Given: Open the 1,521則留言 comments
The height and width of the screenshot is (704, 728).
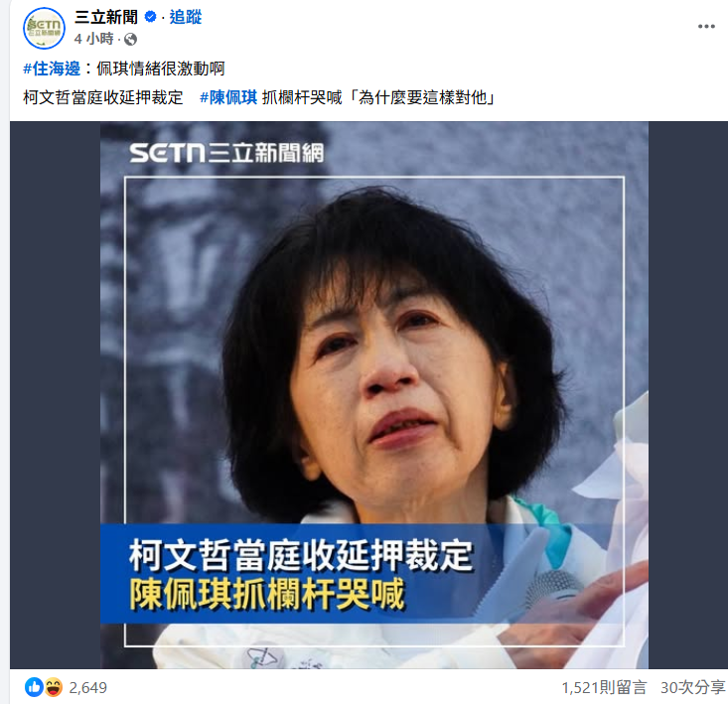Looking at the screenshot, I should click(x=604, y=687).
